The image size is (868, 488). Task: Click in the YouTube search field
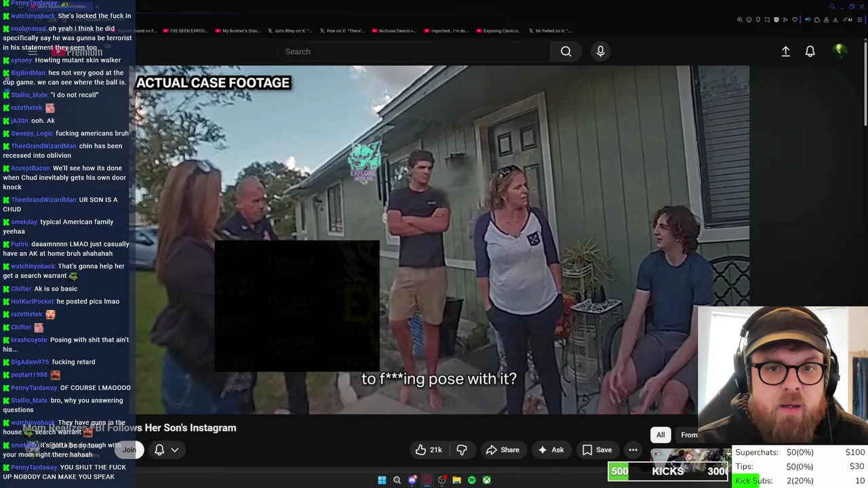coord(414,52)
